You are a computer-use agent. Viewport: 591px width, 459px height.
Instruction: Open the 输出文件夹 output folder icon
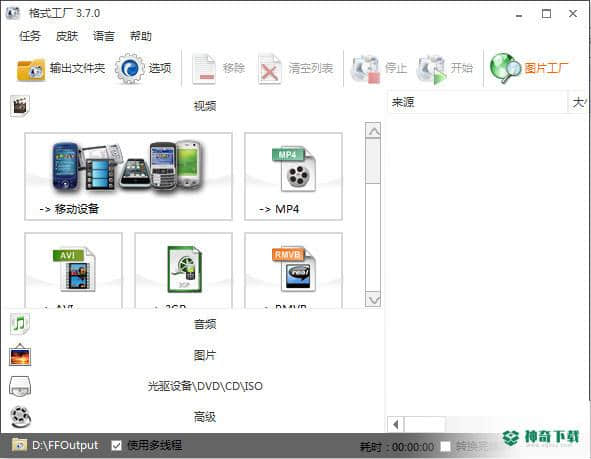click(31, 69)
